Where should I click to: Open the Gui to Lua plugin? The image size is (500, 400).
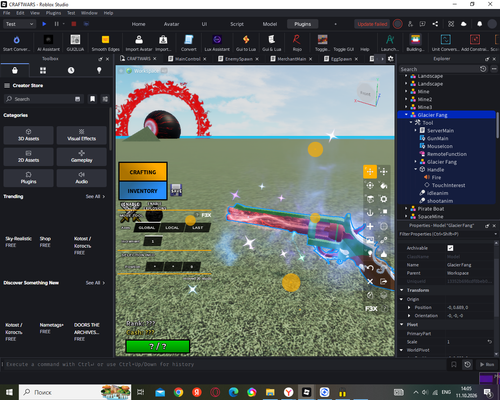[246, 43]
